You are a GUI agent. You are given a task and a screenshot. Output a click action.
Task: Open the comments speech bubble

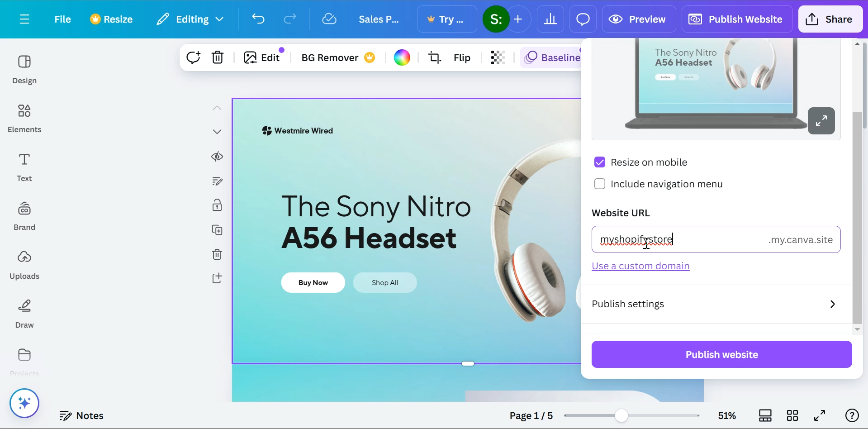tap(583, 19)
